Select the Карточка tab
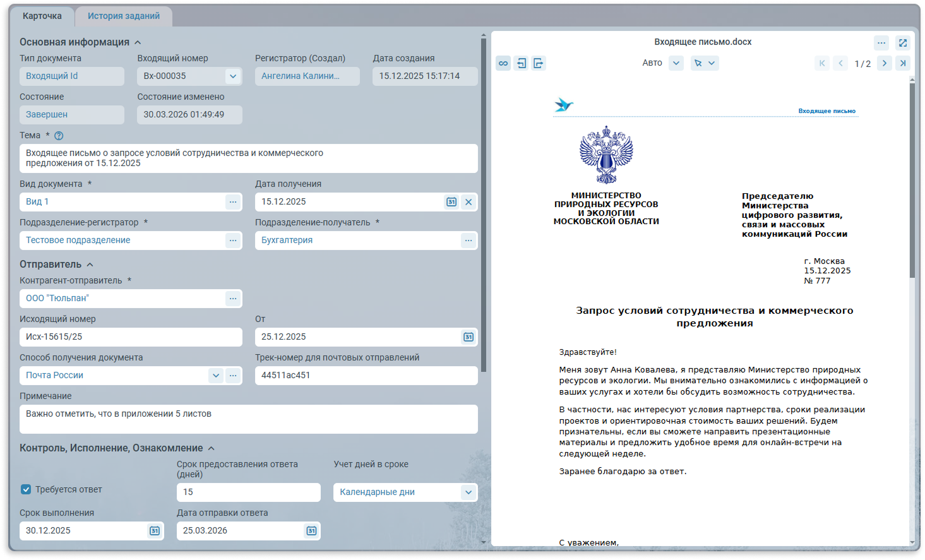The height and width of the screenshot is (560, 925). coord(42,16)
